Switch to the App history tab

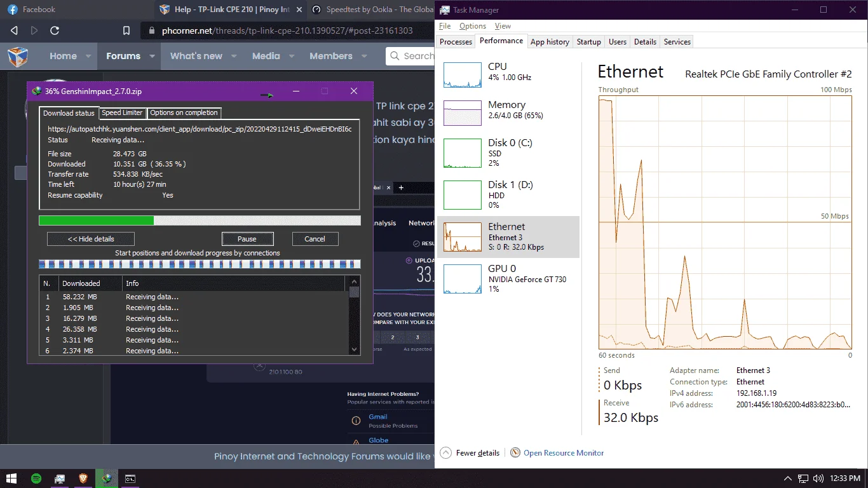[x=550, y=42]
